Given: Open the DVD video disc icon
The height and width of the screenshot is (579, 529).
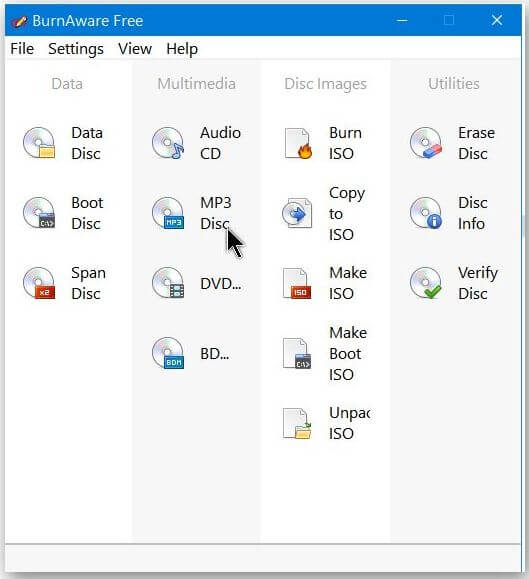Looking at the screenshot, I should (168, 283).
